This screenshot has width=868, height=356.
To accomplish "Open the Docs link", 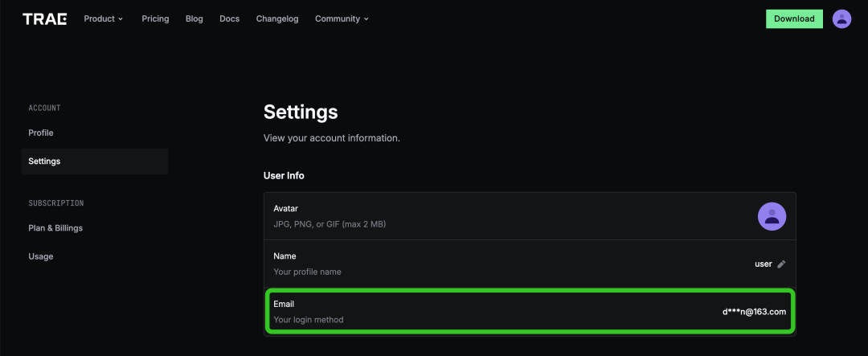I will click(229, 18).
